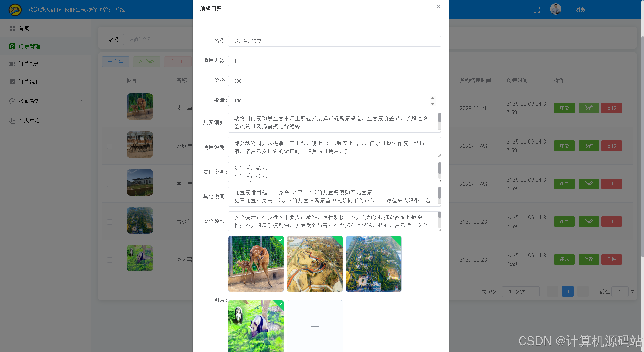Viewport: 644px width, 352px height.
Task: Click the 名称 search input in background
Action: point(158,40)
